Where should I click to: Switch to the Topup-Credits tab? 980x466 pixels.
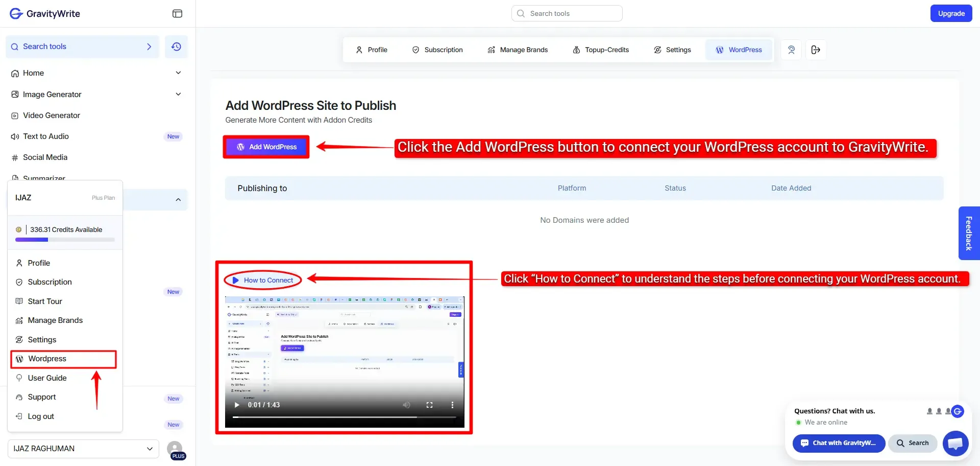click(601, 50)
